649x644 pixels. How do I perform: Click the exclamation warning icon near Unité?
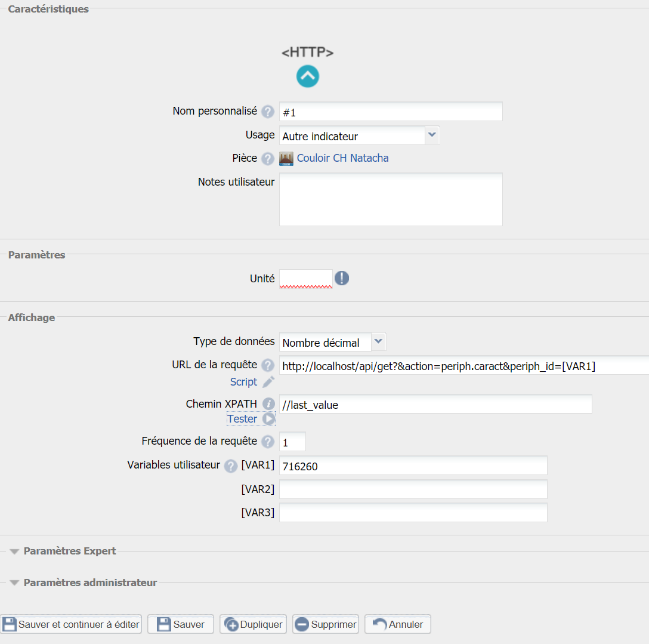[341, 278]
